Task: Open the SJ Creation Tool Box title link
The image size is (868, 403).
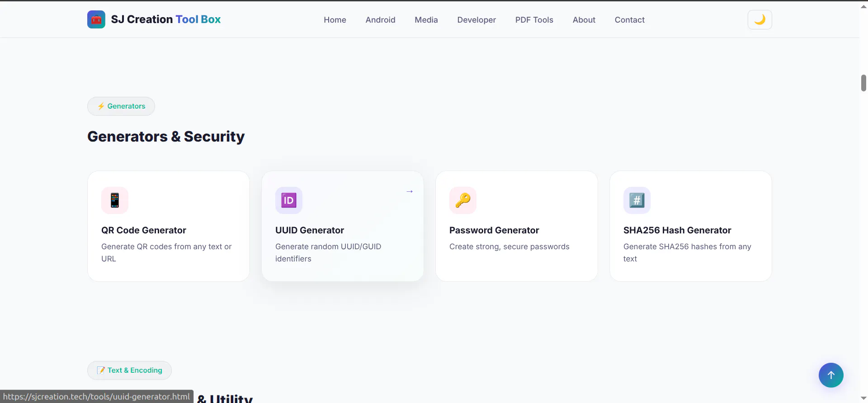Action: click(x=165, y=19)
